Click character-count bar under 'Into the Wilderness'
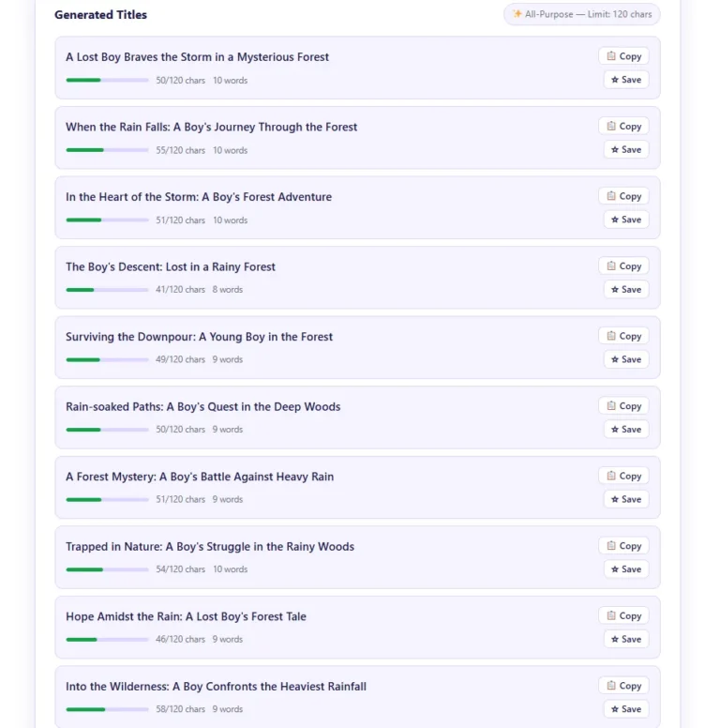Screen dimensions: 720x728 (107, 709)
